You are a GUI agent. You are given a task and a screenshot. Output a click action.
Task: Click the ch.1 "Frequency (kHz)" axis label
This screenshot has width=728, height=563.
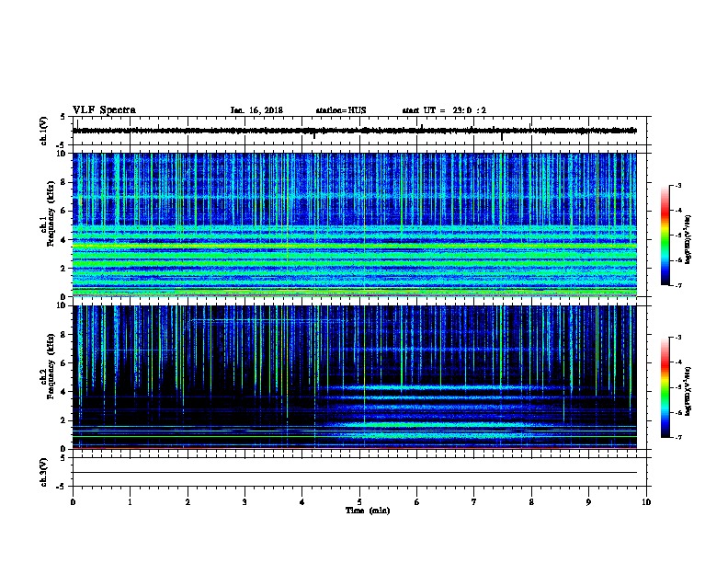[x=51, y=214]
